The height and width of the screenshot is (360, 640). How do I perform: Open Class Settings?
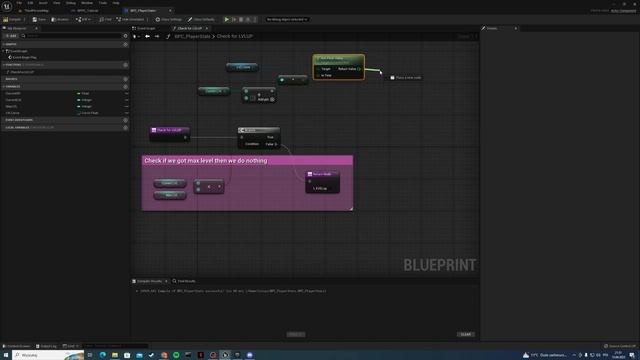coord(168,19)
